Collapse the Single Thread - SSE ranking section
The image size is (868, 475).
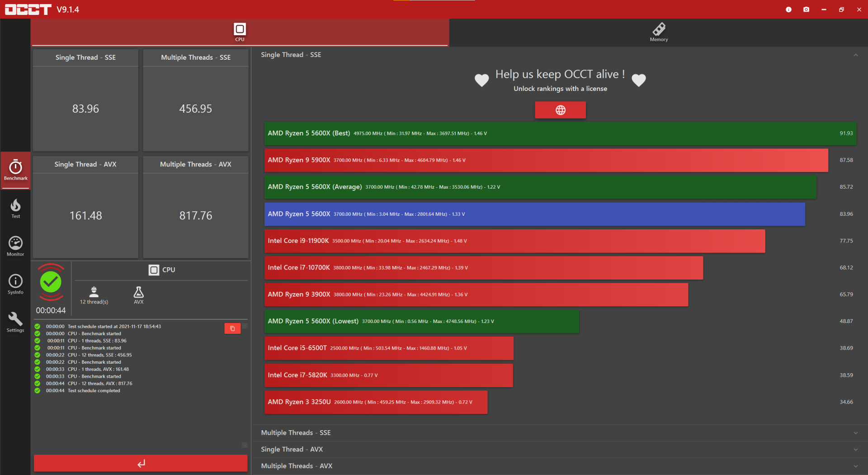(x=855, y=55)
